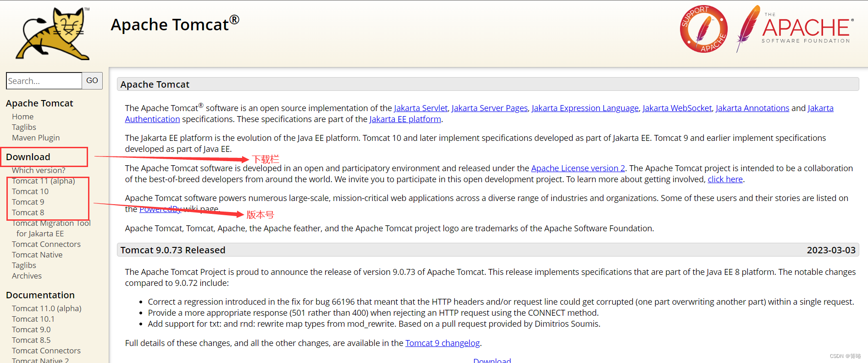
Task: Open Taglibs under Apache Tomcat section
Action: (x=24, y=127)
